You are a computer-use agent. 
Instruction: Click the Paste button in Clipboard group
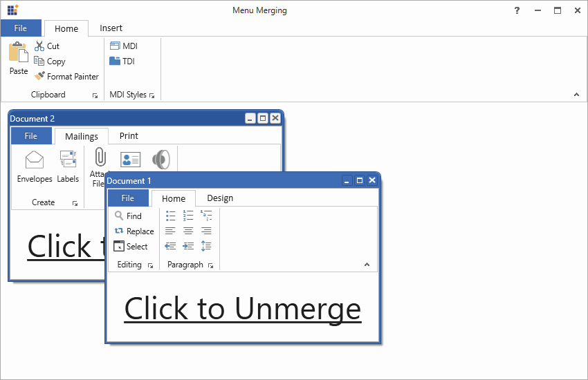point(19,59)
